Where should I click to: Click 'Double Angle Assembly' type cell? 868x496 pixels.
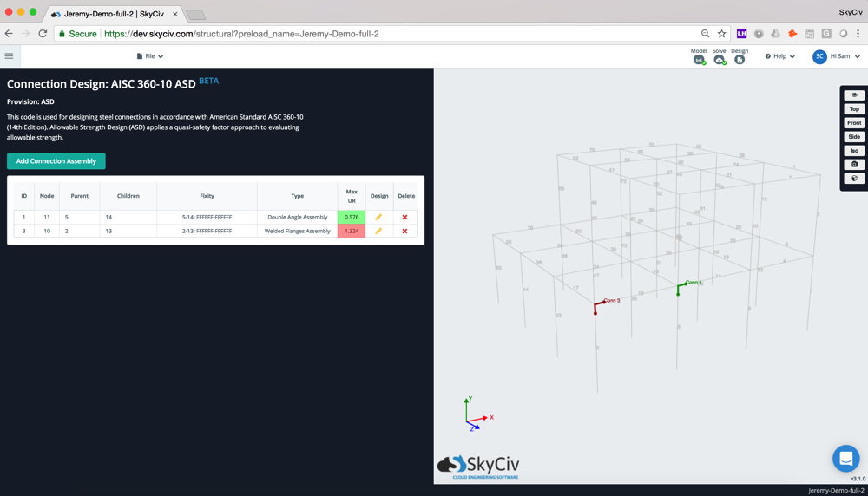297,218
